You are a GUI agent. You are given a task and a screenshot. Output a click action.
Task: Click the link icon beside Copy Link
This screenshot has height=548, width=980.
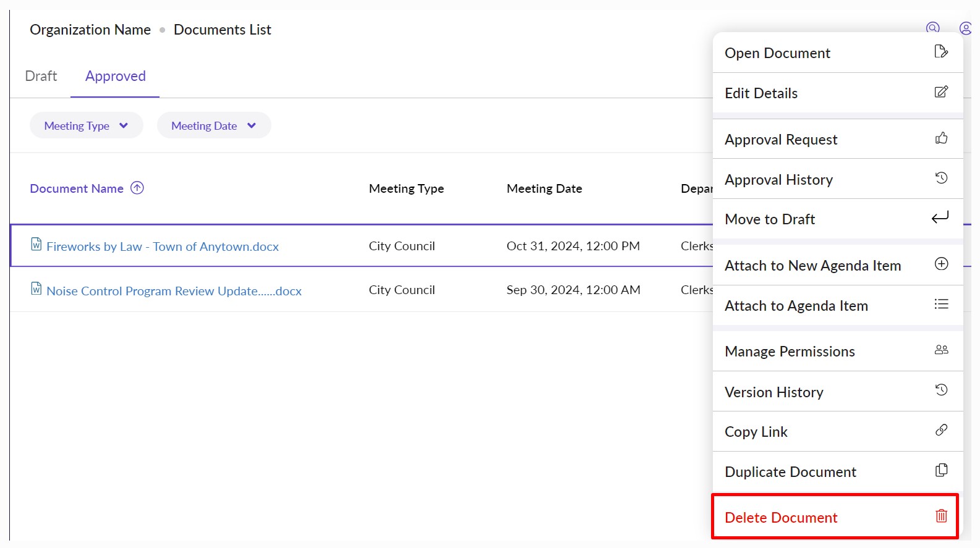pyautogui.click(x=941, y=430)
